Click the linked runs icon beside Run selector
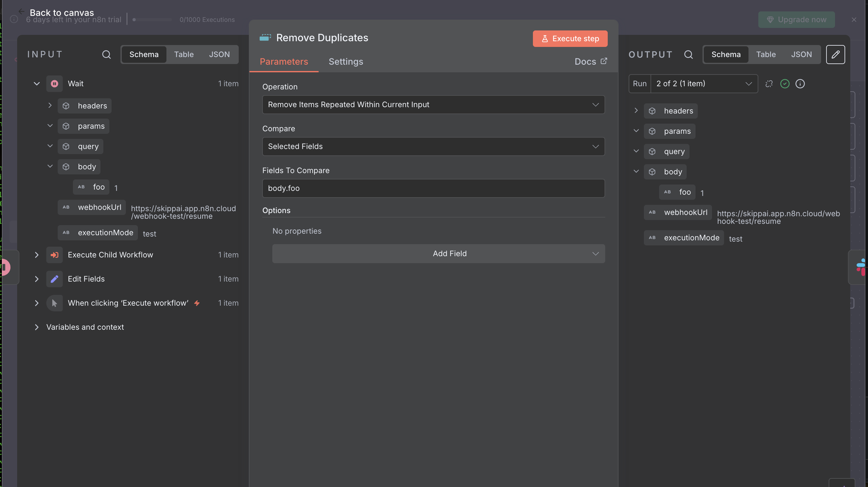868x487 pixels. [x=769, y=84]
